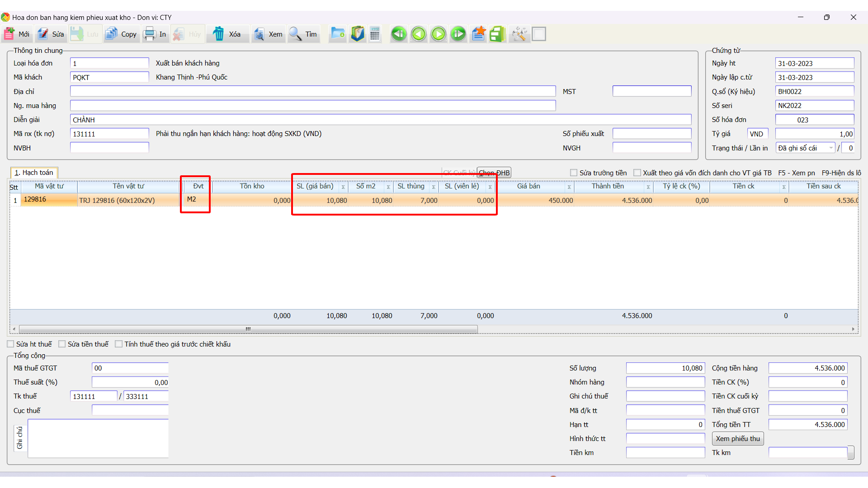The image size is (868, 488).
Task: Toggle Xuất theo giá vốn đích danh checkbox
Action: click(637, 173)
